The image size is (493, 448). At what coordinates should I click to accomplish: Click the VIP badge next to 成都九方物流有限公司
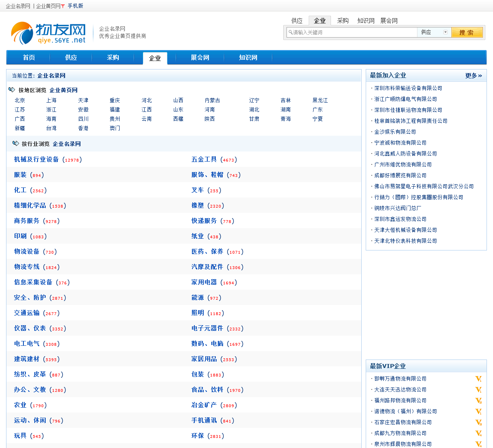tap(478, 433)
